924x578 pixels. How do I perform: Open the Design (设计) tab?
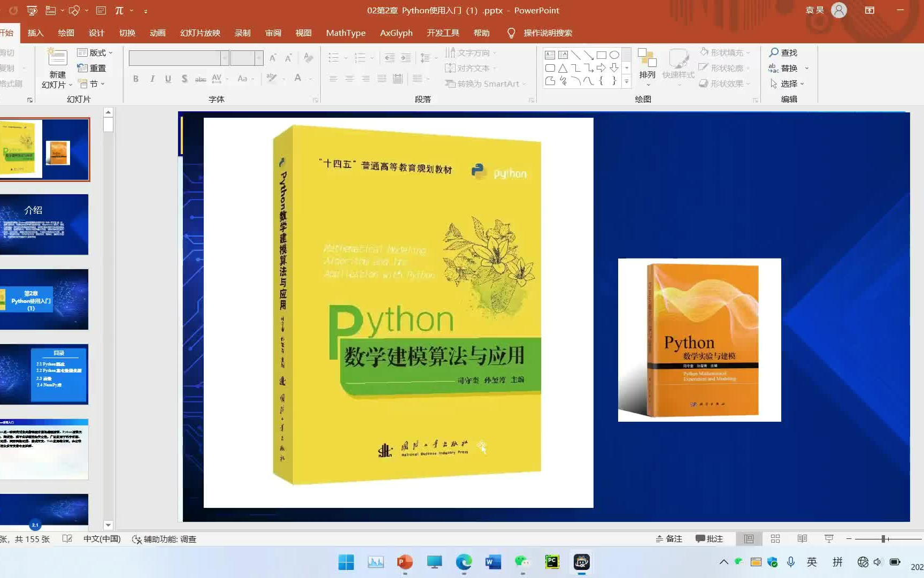[96, 33]
